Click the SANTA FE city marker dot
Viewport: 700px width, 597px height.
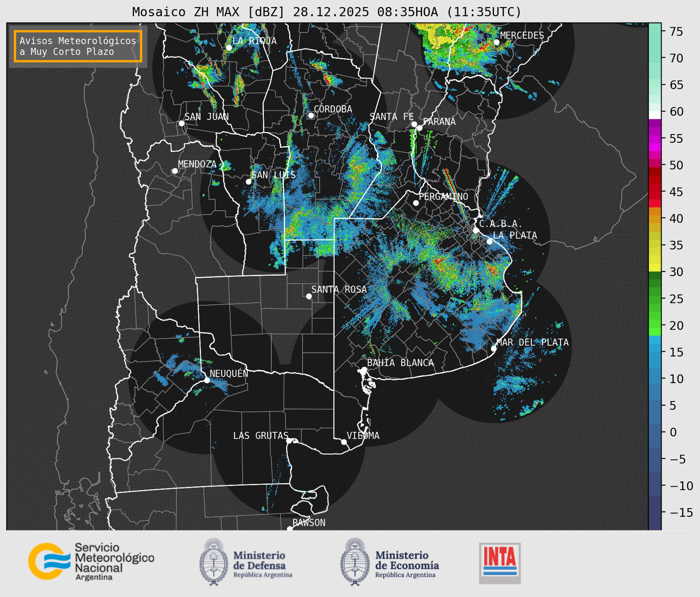pos(414,124)
